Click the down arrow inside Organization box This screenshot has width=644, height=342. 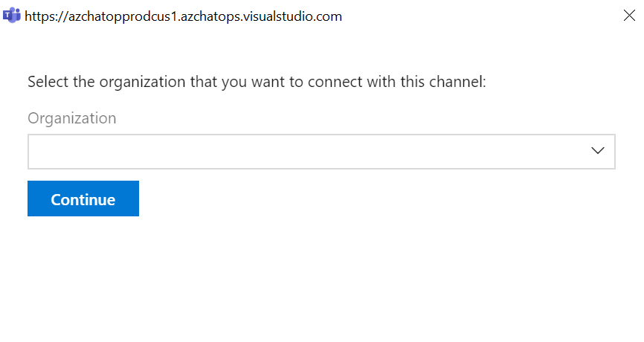point(598,151)
